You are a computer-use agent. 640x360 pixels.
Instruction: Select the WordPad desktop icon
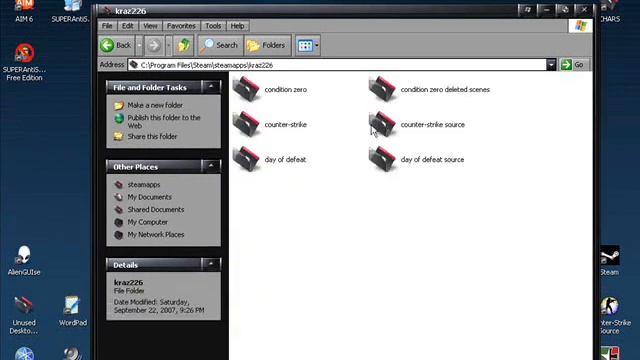tap(72, 311)
